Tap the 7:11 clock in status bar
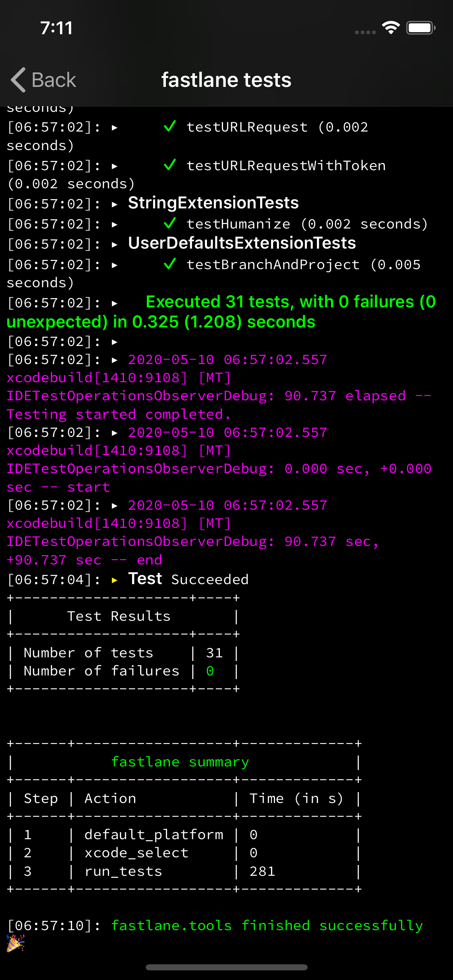453x980 pixels. [56, 28]
